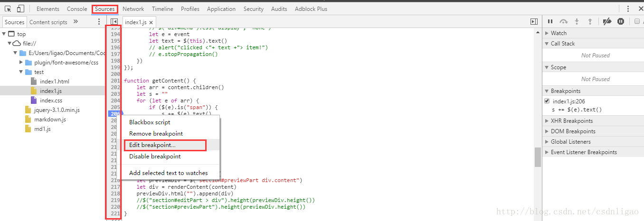Collapse the E:/Users/ligao folder node
Screen dimensions: 644x221
click(16, 53)
